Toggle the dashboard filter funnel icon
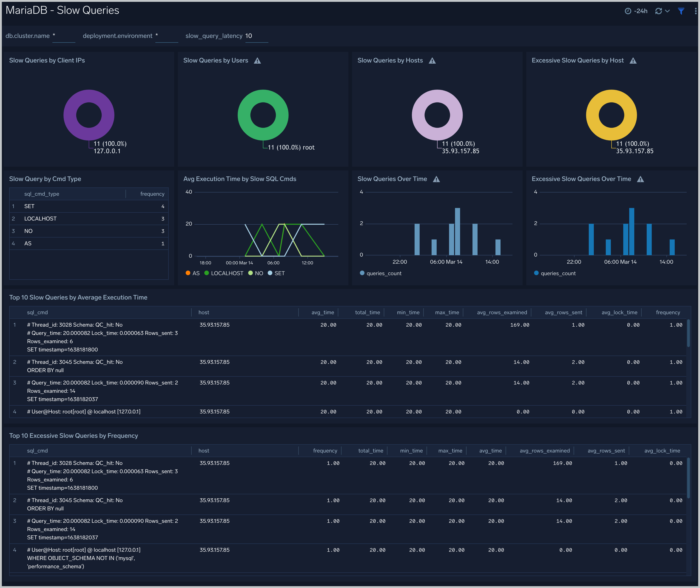The height and width of the screenshot is (588, 700). (681, 11)
